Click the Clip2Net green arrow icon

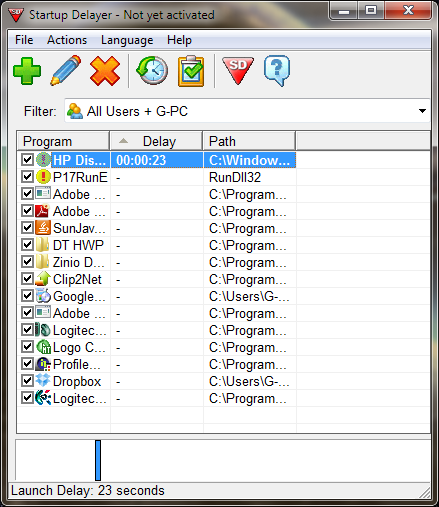click(x=43, y=279)
